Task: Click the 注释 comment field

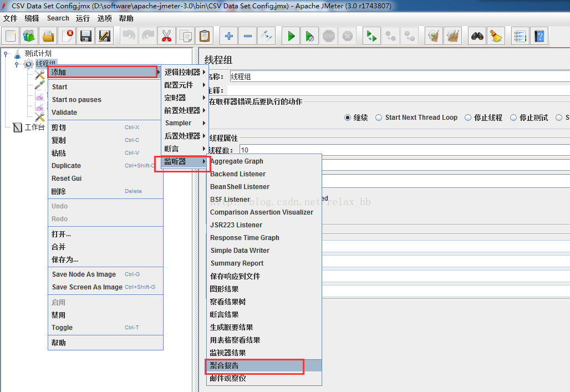Action: (x=399, y=90)
